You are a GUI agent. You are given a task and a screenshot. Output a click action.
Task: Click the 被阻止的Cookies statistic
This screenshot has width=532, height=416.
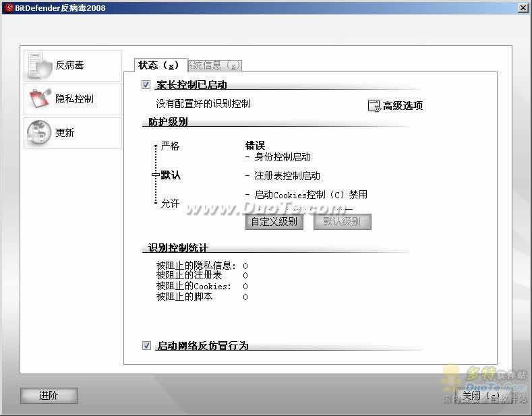[x=202, y=286]
